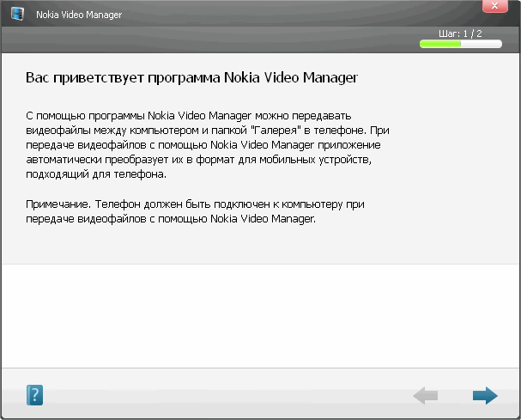Click the 'Шаг: 1 / 2' step label
521x420 pixels.
click(x=460, y=33)
